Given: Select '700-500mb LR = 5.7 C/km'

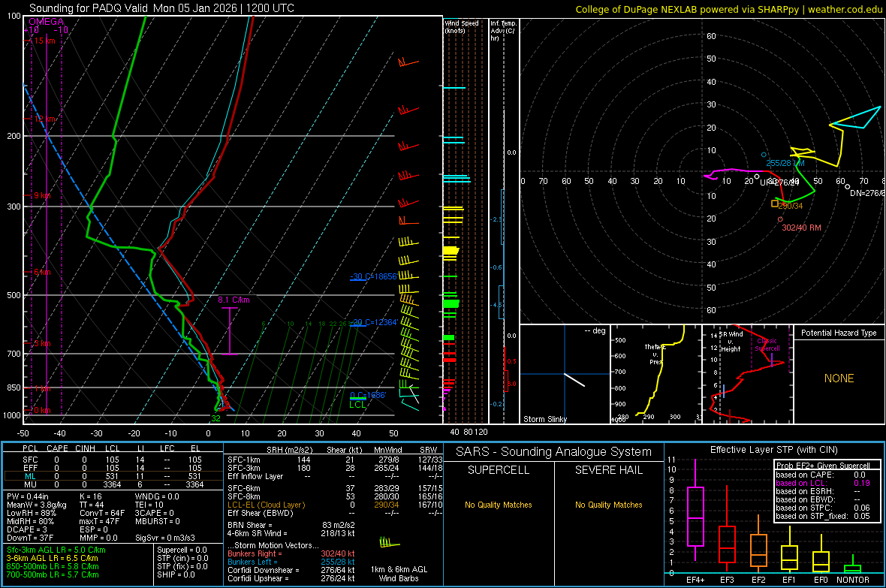Looking at the screenshot, I should [x=52, y=574].
